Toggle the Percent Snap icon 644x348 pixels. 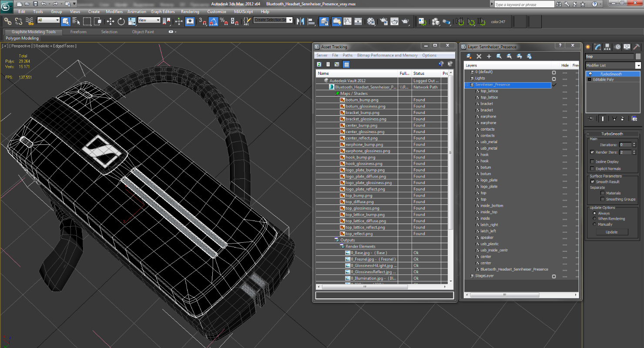(x=224, y=21)
